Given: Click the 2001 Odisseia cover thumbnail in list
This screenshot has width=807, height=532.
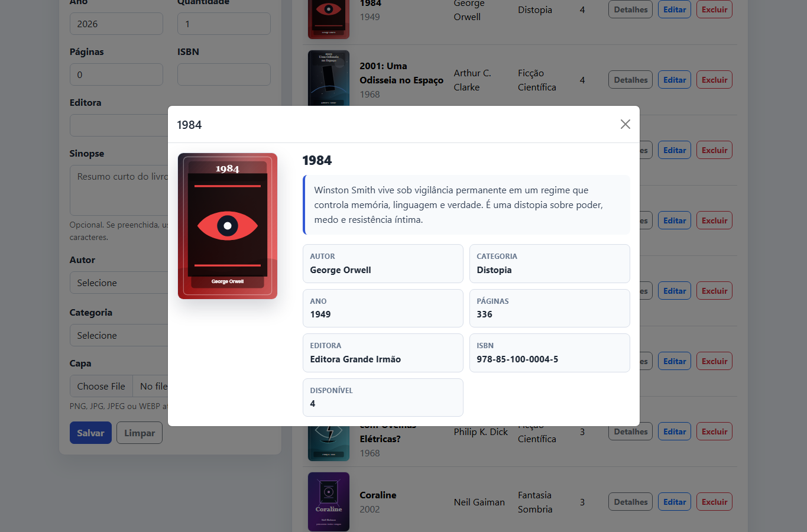Looking at the screenshot, I should (x=329, y=78).
